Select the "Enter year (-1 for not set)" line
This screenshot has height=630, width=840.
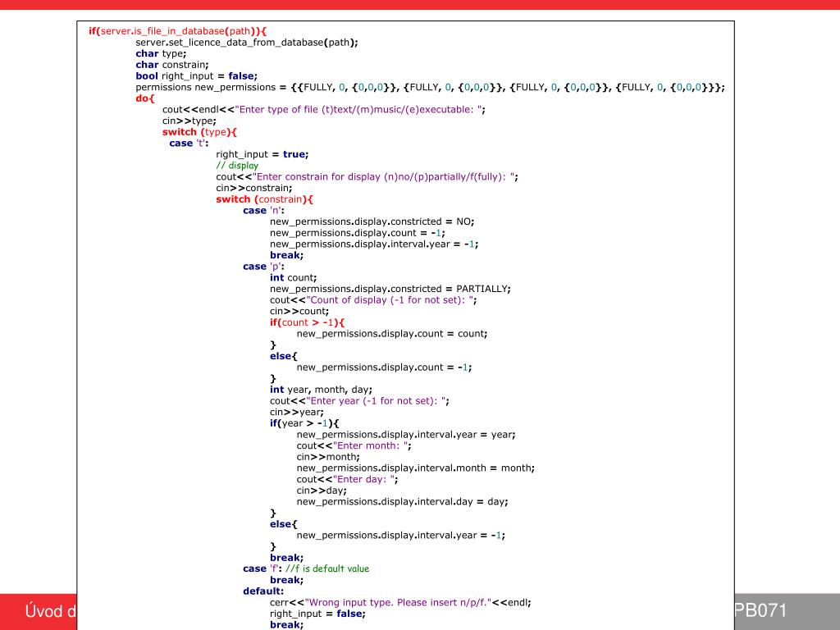(359, 400)
